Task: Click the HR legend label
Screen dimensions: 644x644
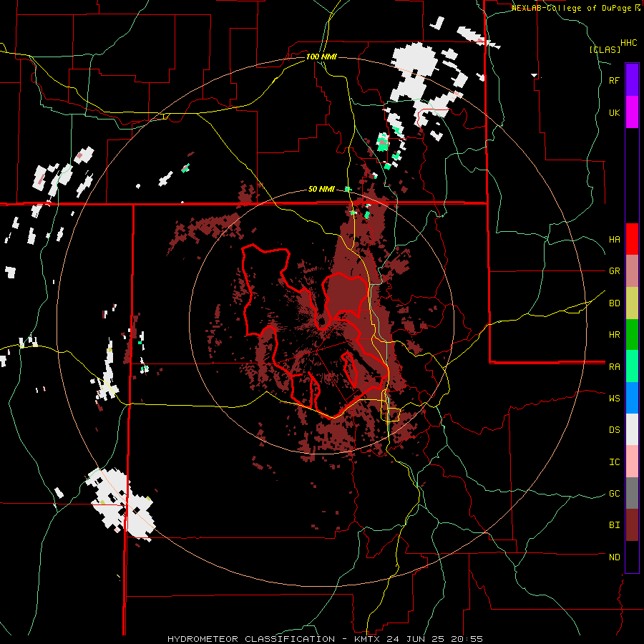Action: (614, 334)
